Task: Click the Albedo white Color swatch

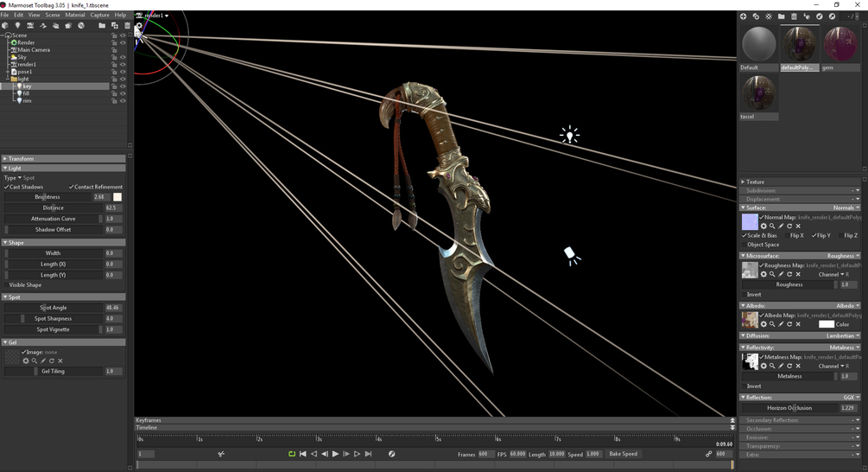Action: [x=827, y=324]
